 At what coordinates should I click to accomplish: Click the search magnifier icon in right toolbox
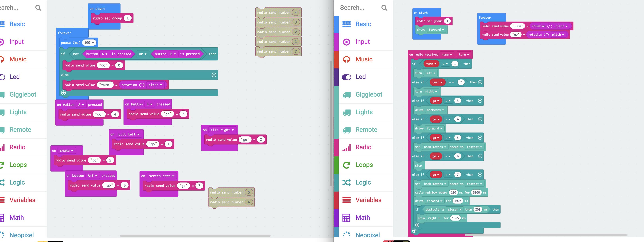(384, 8)
